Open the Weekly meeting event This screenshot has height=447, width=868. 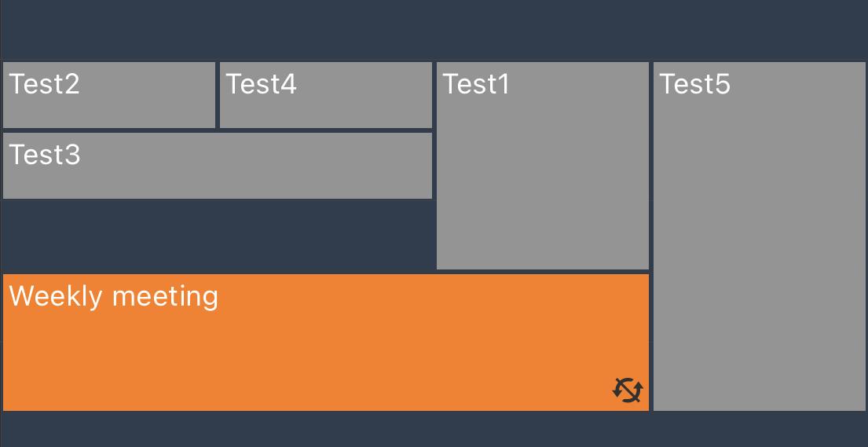point(325,343)
